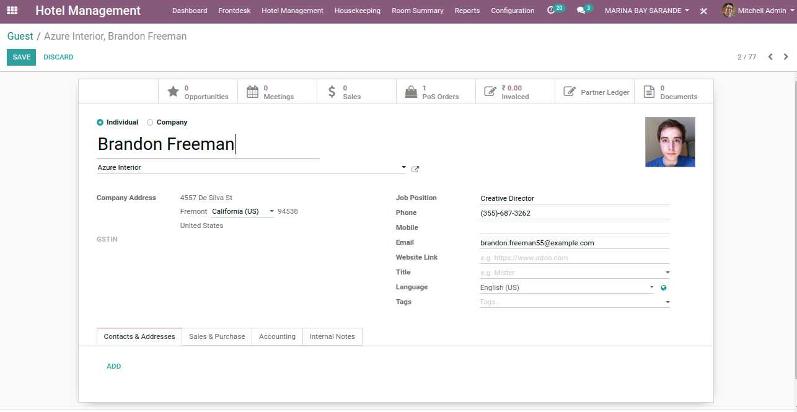Image resolution: width=797 pixels, height=412 pixels.
Task: Select the Individual radio button
Action: pyautogui.click(x=100, y=122)
